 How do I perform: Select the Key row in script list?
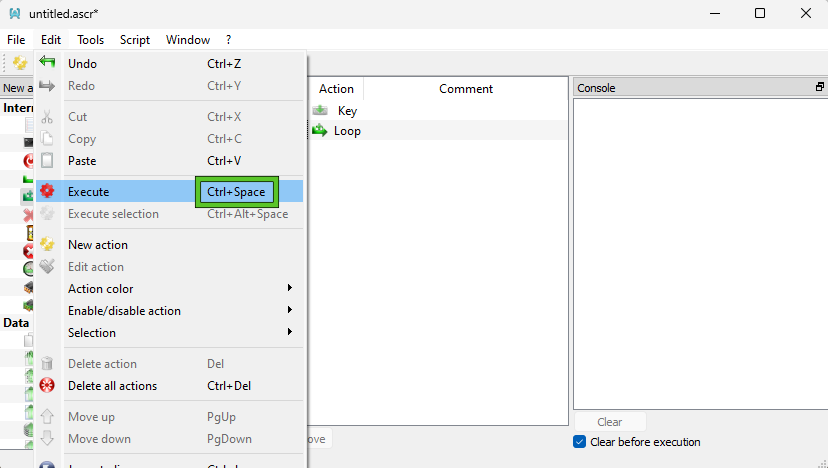437,110
